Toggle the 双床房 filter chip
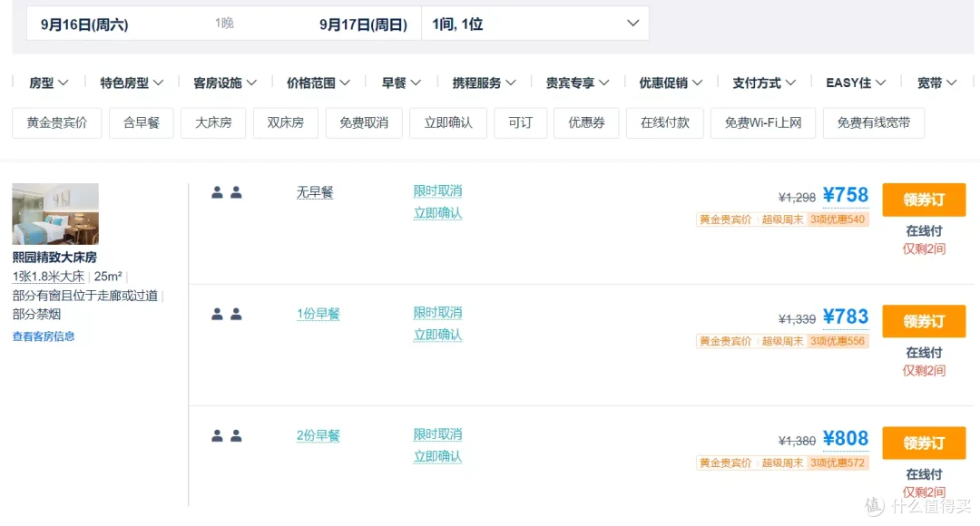The width and height of the screenshot is (980, 526). (286, 122)
